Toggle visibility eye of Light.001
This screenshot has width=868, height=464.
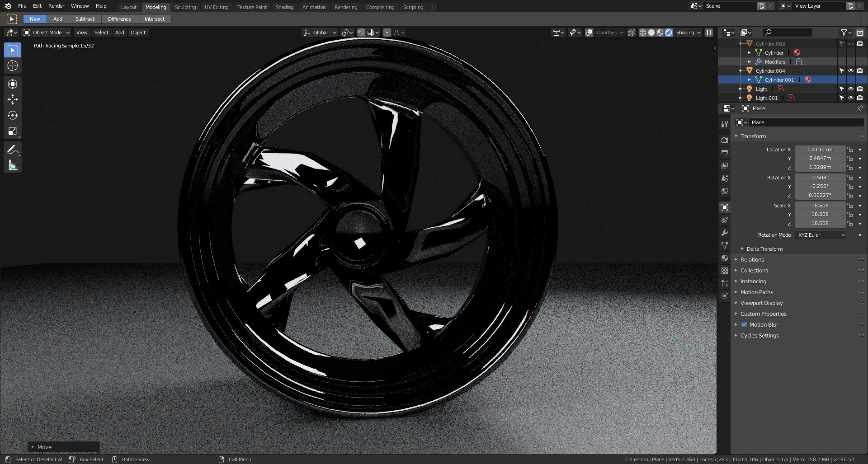tap(850, 98)
